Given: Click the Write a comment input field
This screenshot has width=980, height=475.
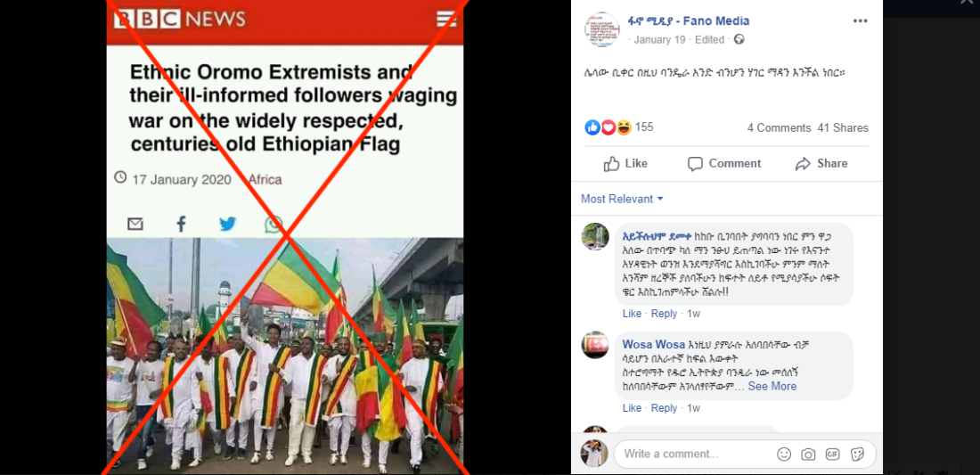Looking at the screenshot, I should click(x=694, y=455).
